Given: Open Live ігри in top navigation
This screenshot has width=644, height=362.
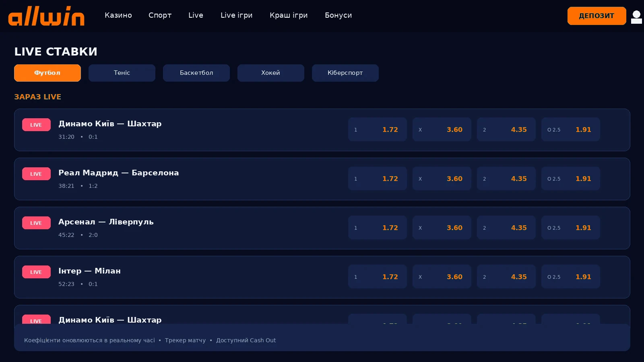Looking at the screenshot, I should (237, 15).
